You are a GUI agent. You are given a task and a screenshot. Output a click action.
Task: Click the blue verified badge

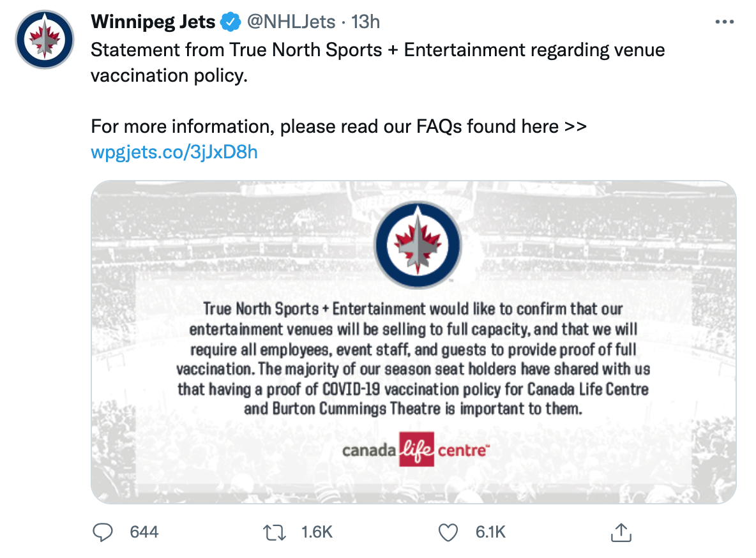tap(231, 22)
